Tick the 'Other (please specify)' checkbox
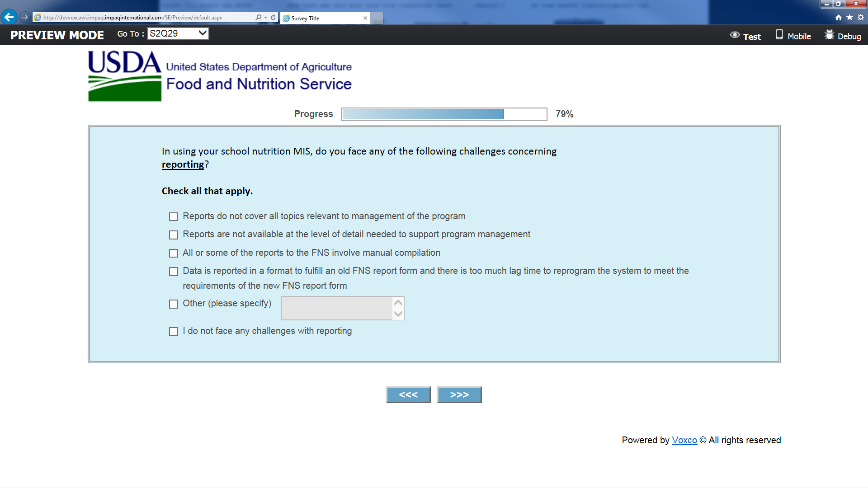 click(x=174, y=304)
